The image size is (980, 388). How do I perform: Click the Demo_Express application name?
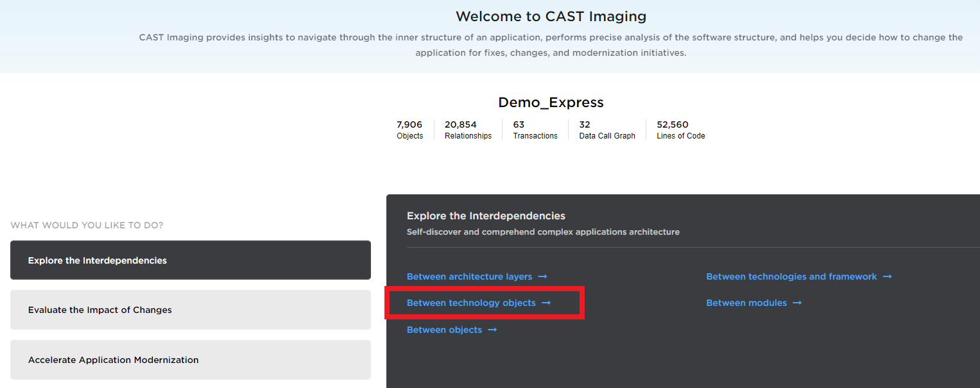tap(551, 103)
